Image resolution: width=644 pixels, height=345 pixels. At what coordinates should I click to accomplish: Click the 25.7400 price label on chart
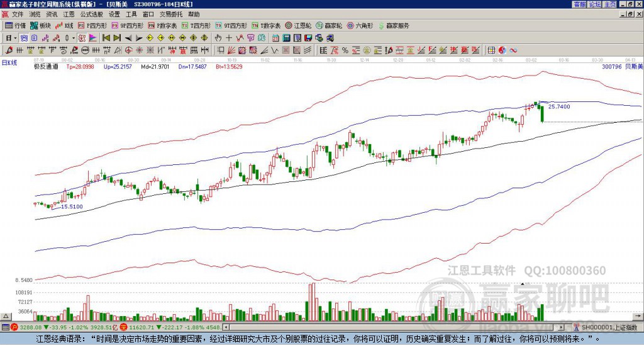559,106
